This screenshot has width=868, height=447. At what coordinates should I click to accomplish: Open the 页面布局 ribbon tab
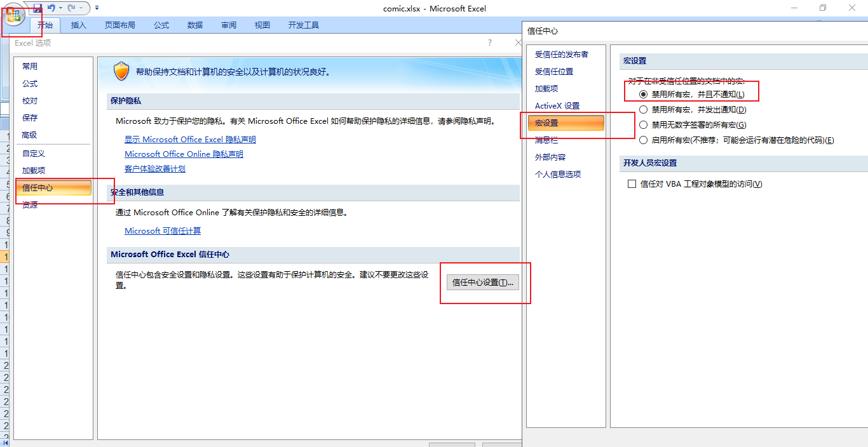pyautogui.click(x=120, y=25)
